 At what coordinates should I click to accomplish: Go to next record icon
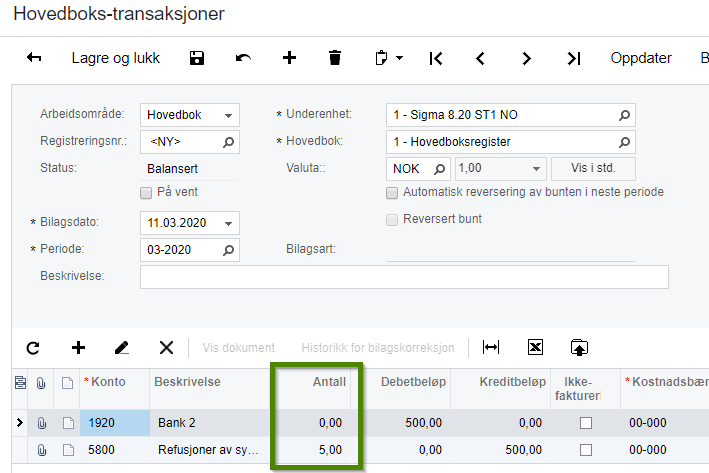pyautogui.click(x=526, y=58)
